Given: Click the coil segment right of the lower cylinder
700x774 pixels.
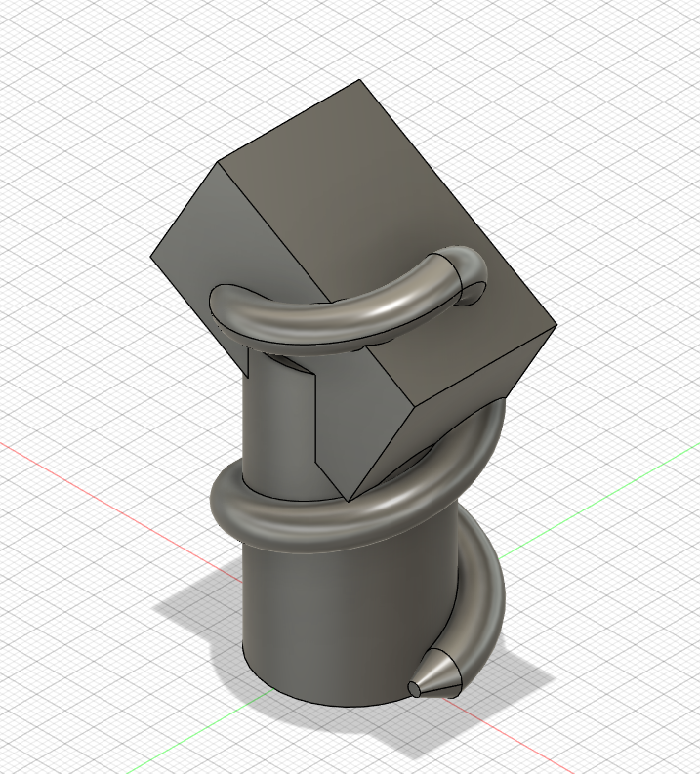Looking at the screenshot, I should point(483,586).
